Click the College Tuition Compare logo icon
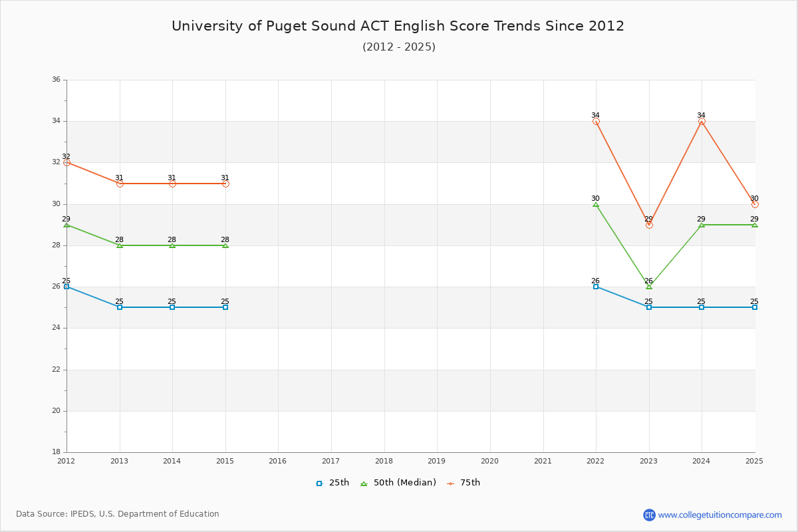Screen dimensions: 798x532 click(649, 515)
